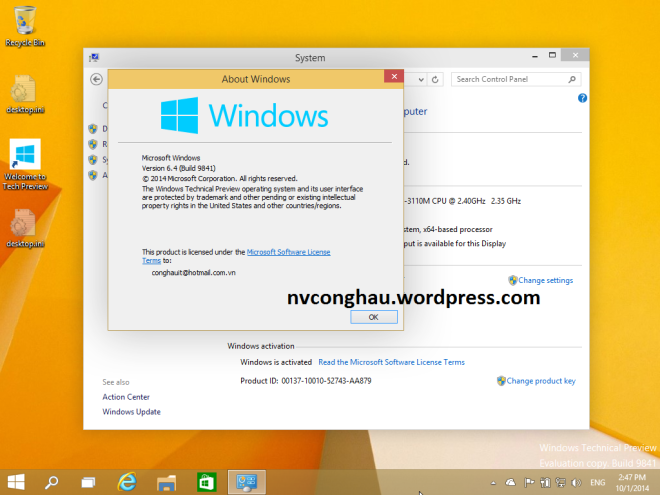Screen dimensions: 660x495
Task: Select the lower desktop.ini file icon
Action: tap(25, 229)
